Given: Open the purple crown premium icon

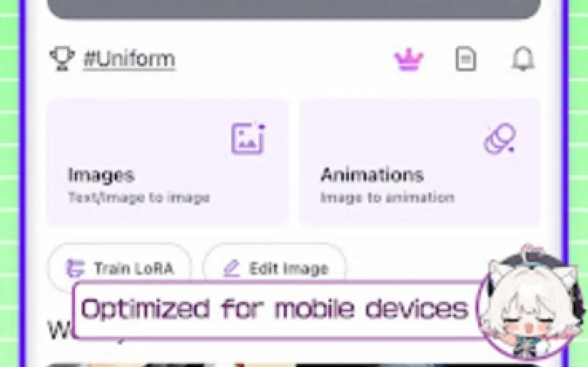Looking at the screenshot, I should click(408, 60).
